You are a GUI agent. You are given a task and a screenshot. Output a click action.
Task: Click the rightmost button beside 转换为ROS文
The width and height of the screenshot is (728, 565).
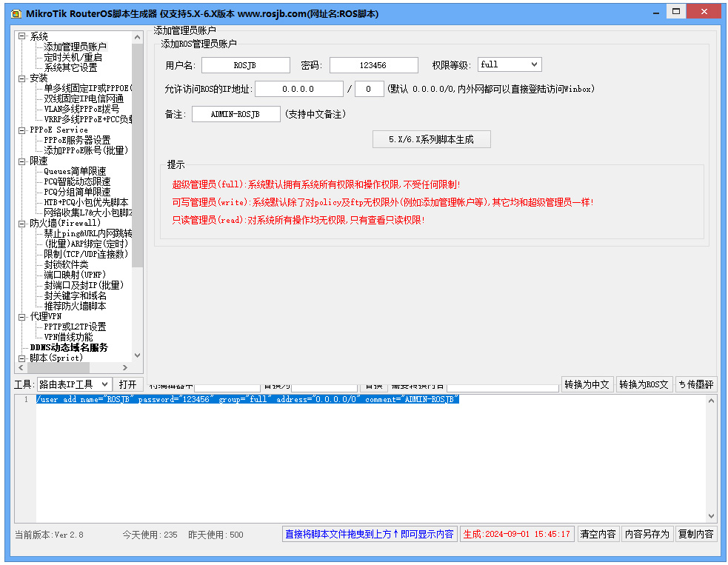click(695, 384)
